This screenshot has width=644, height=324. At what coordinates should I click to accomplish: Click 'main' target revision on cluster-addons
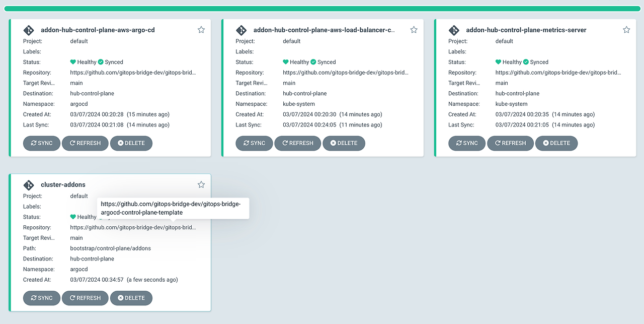tap(76, 238)
